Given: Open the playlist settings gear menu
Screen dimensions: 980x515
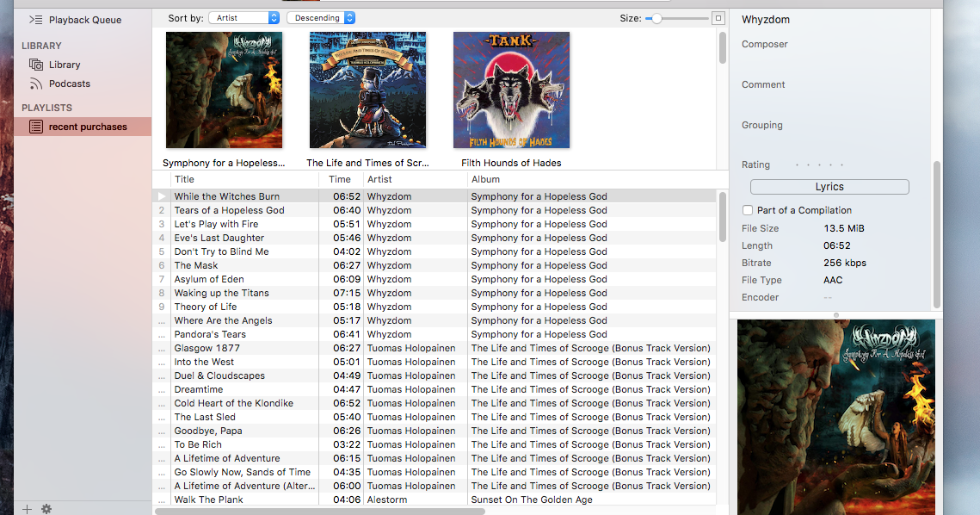Looking at the screenshot, I should coord(46,509).
